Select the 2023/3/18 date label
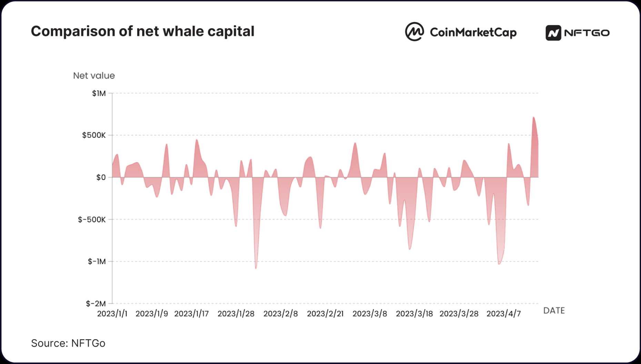Viewport: 641px width, 364px height. pos(414,314)
